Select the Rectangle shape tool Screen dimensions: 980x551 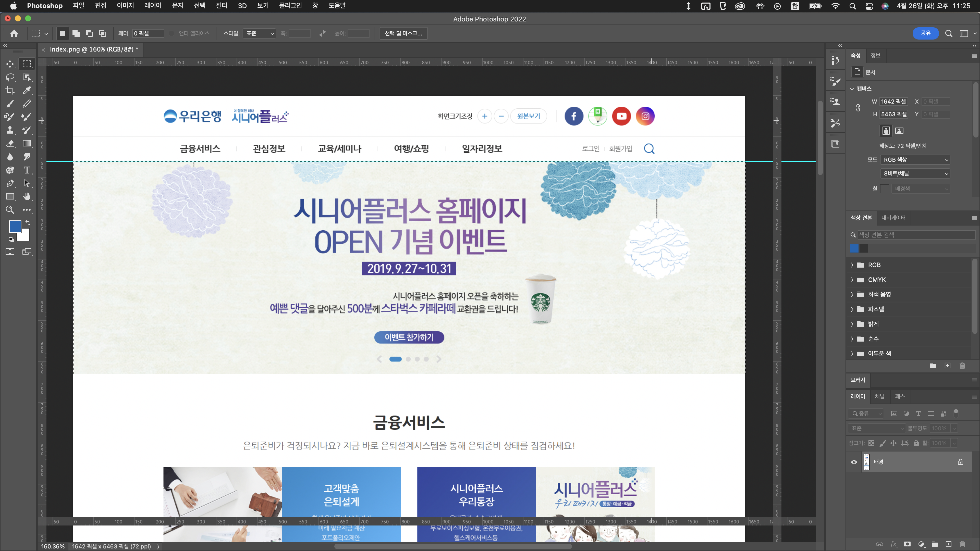(10, 197)
